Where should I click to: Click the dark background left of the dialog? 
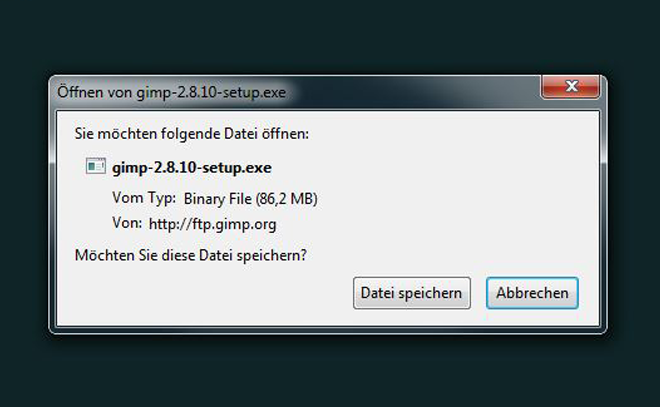(24, 200)
